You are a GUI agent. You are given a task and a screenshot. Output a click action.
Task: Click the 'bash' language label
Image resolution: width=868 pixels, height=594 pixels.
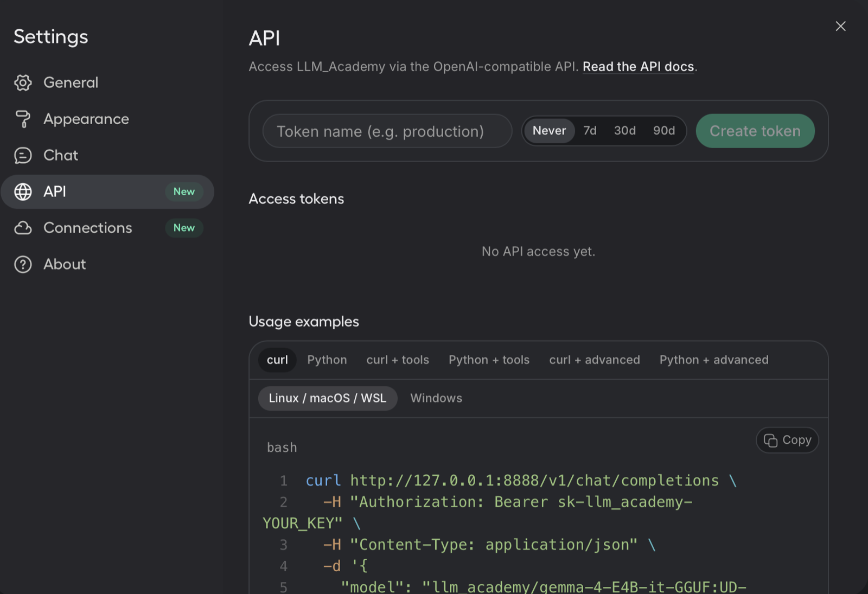282,448
